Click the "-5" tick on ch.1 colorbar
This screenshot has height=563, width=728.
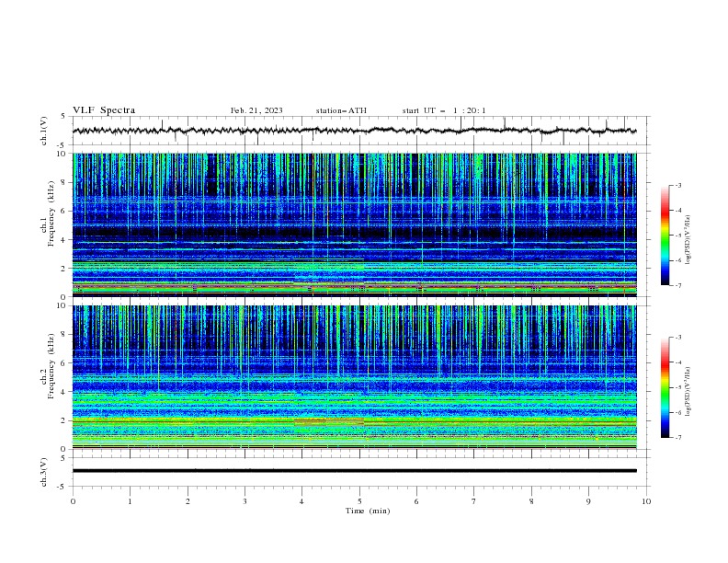pos(677,236)
